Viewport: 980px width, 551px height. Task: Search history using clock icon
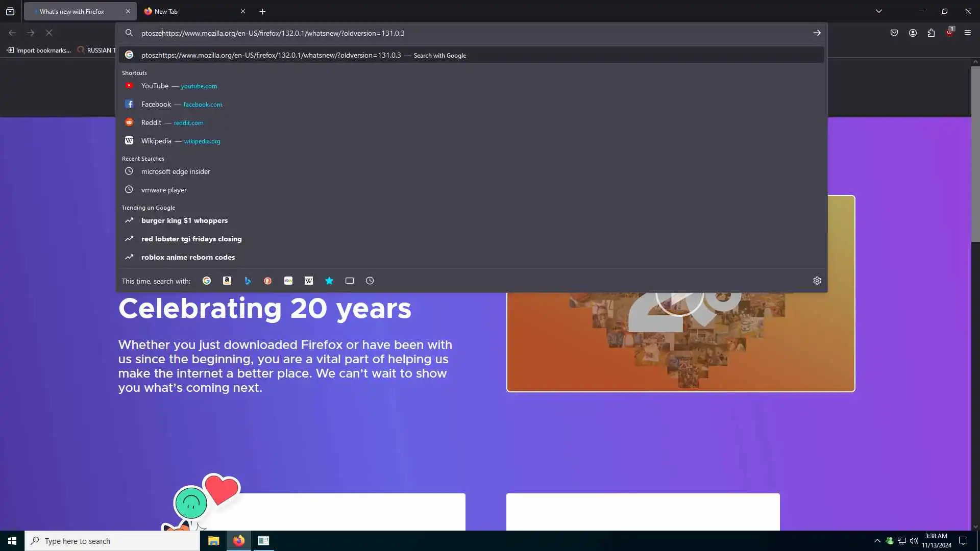pos(370,281)
